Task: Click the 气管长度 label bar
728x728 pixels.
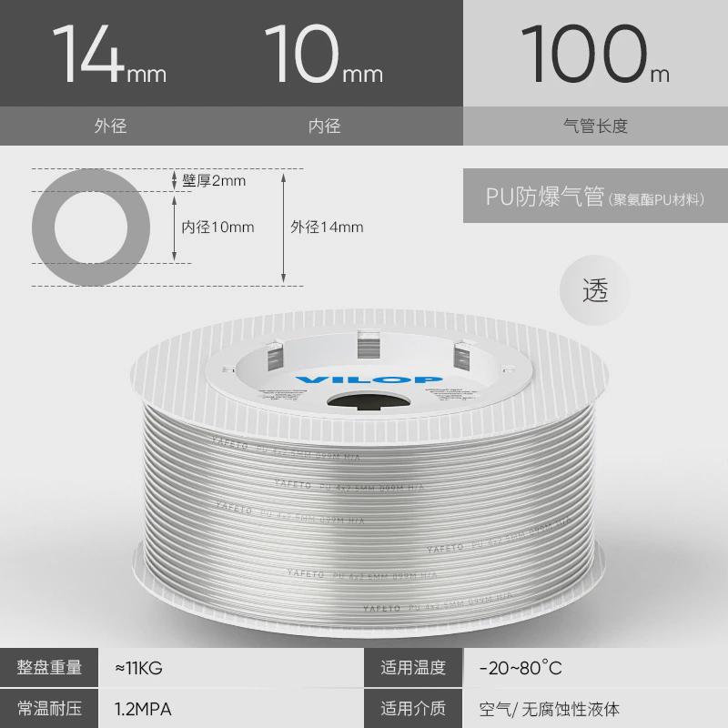Action: click(595, 126)
